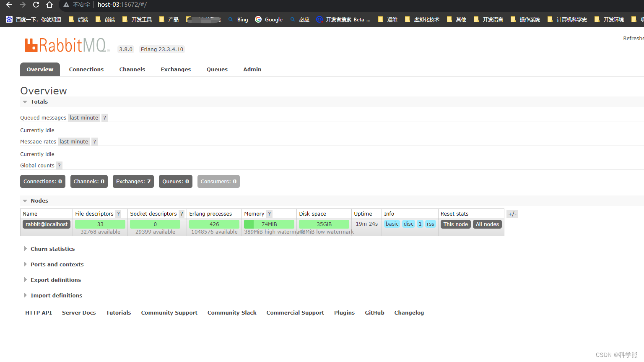The image size is (644, 362).
Task: Change Queued messages last minute range
Action: tap(84, 117)
